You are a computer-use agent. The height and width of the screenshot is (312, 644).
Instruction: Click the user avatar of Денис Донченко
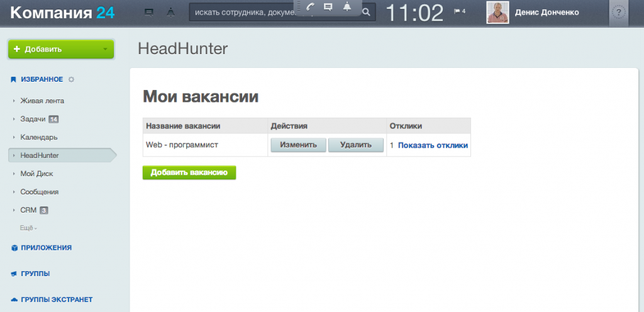[x=497, y=12]
